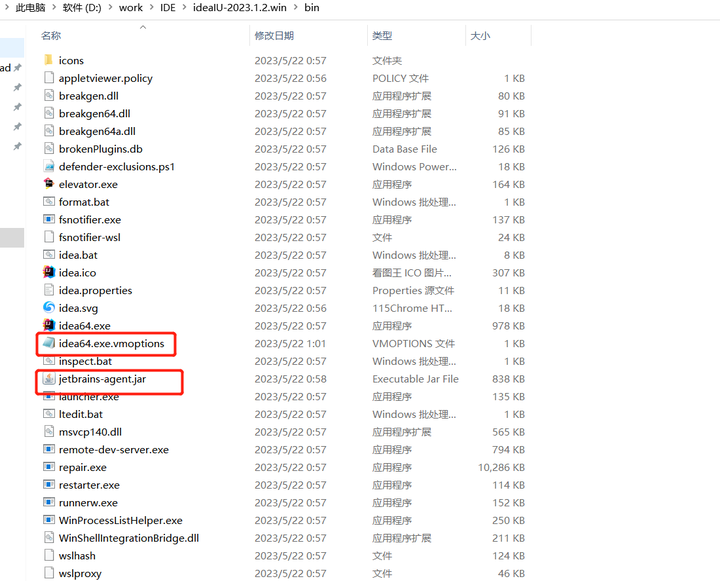Expand the chevron after 软件 (D:) breadcrumb
Screen dimensions: 720x581
click(110, 8)
